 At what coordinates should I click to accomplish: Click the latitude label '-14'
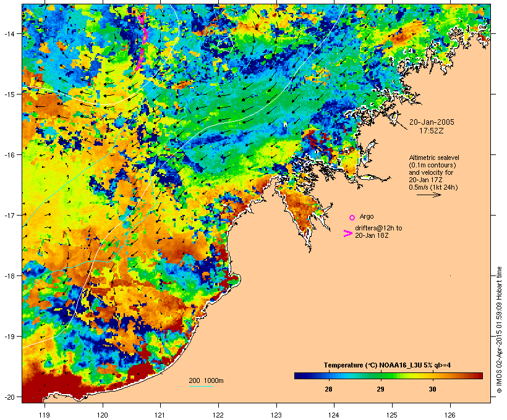(x=9, y=33)
